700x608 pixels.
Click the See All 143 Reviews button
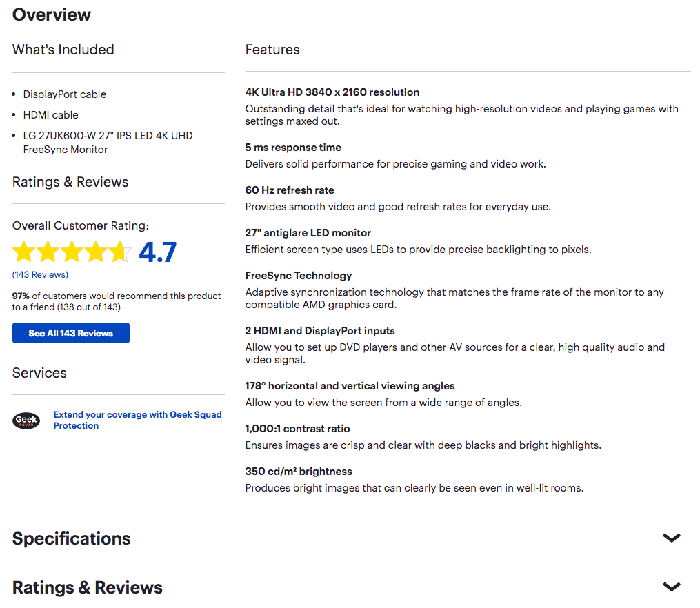(71, 333)
